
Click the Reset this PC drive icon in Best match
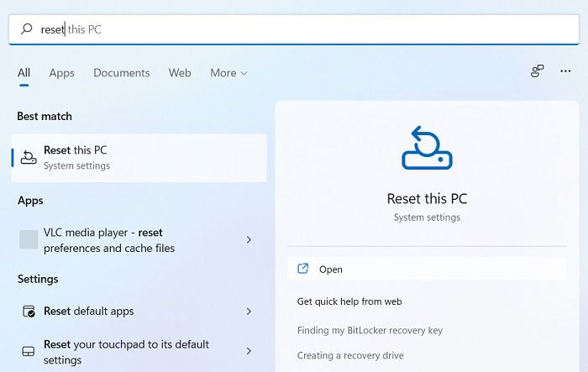[x=29, y=158]
